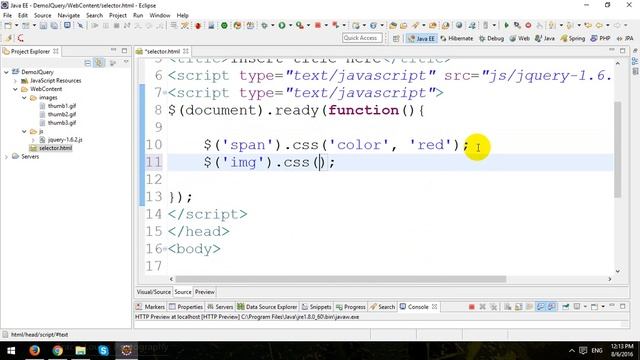Click the Open Perspective icon
The width and height of the screenshot is (640, 360).
pyautogui.click(x=396, y=38)
